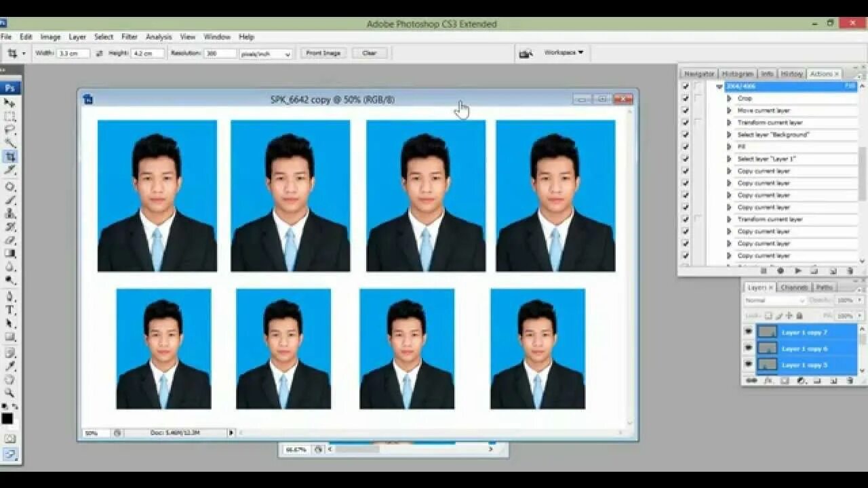The height and width of the screenshot is (488, 868).
Task: Create new layer from Layers panel footer
Action: tap(833, 381)
